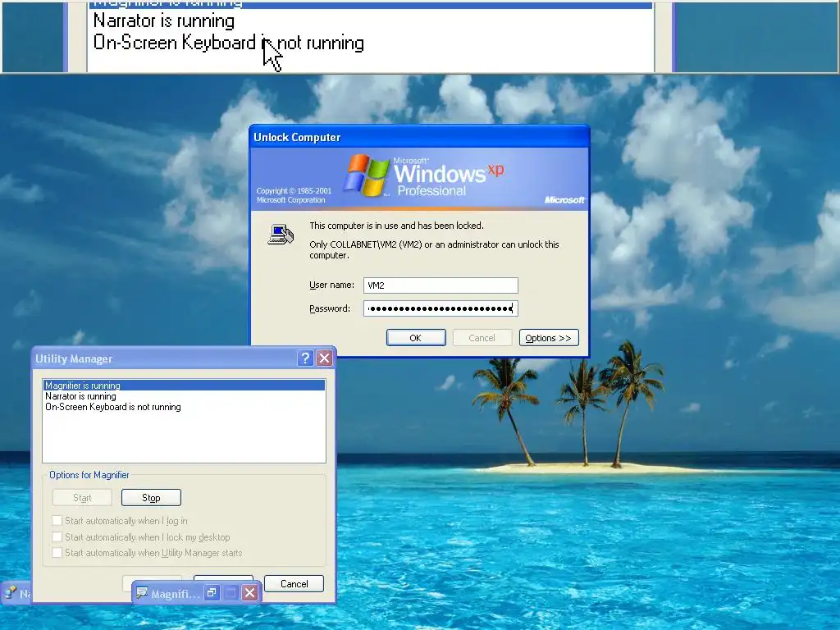The image size is (840, 630).
Task: Select 'Narrator is running' in Utility Manager list
Action: pyautogui.click(x=184, y=396)
